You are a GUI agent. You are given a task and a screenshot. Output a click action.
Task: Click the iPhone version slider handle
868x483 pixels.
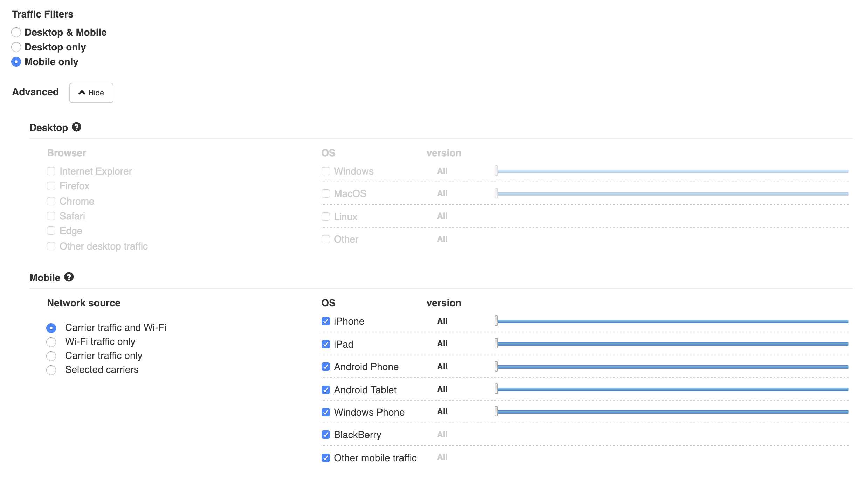(x=496, y=321)
